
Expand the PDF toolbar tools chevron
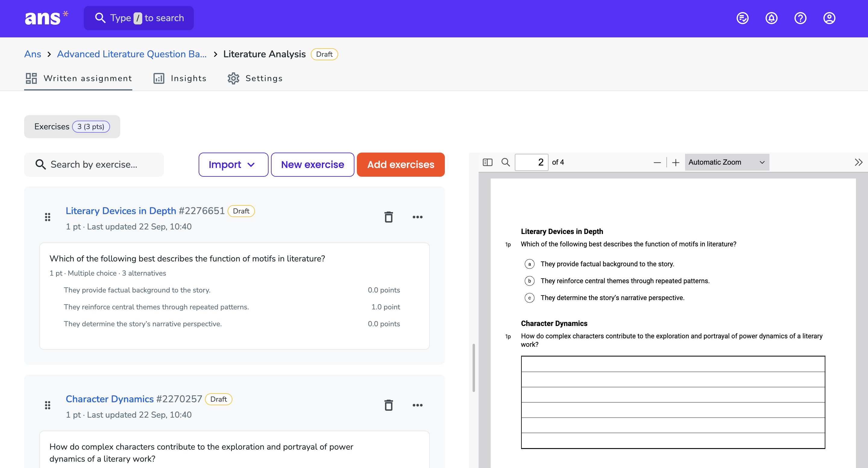tap(858, 162)
